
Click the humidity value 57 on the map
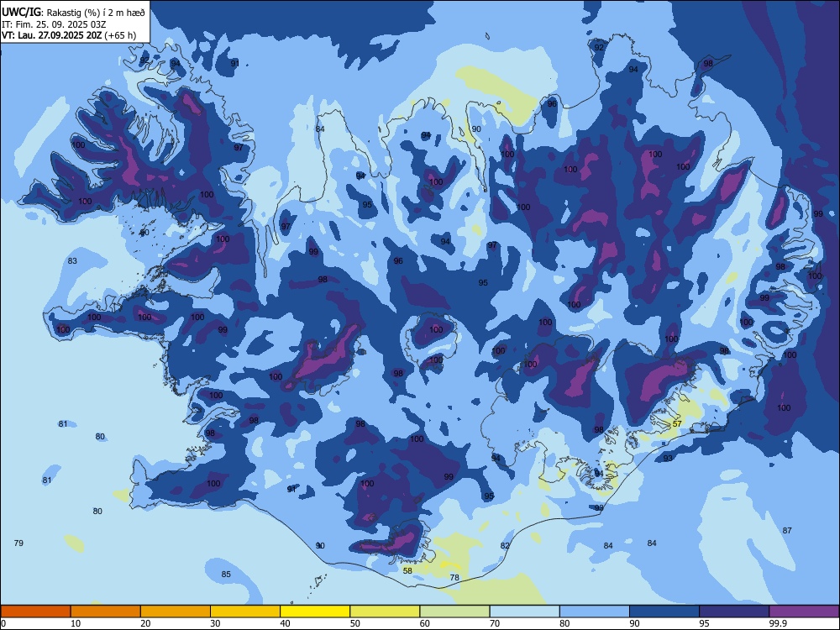(677, 423)
